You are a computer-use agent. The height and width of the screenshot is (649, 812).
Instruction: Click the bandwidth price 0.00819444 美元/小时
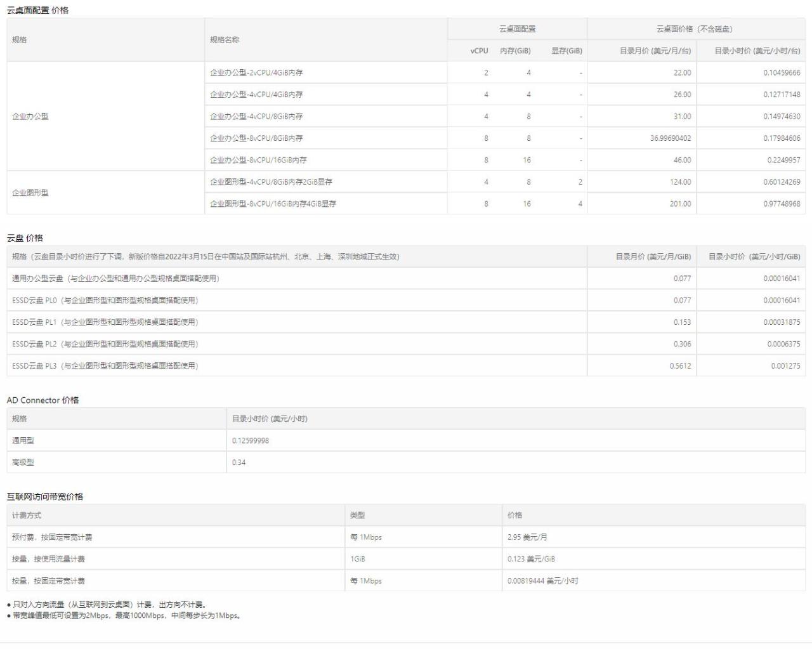click(x=543, y=581)
